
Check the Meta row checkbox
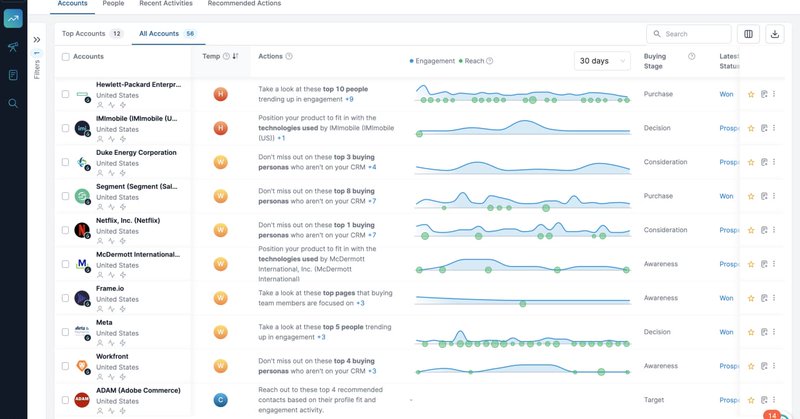click(x=65, y=332)
